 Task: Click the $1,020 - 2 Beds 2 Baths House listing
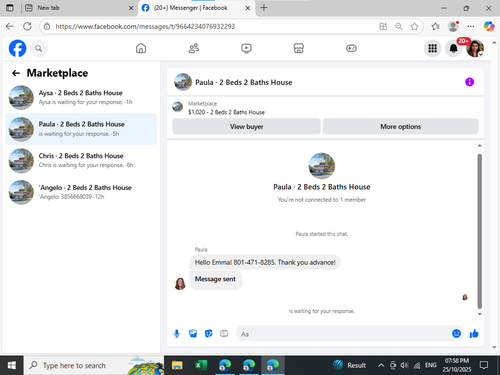(226, 112)
